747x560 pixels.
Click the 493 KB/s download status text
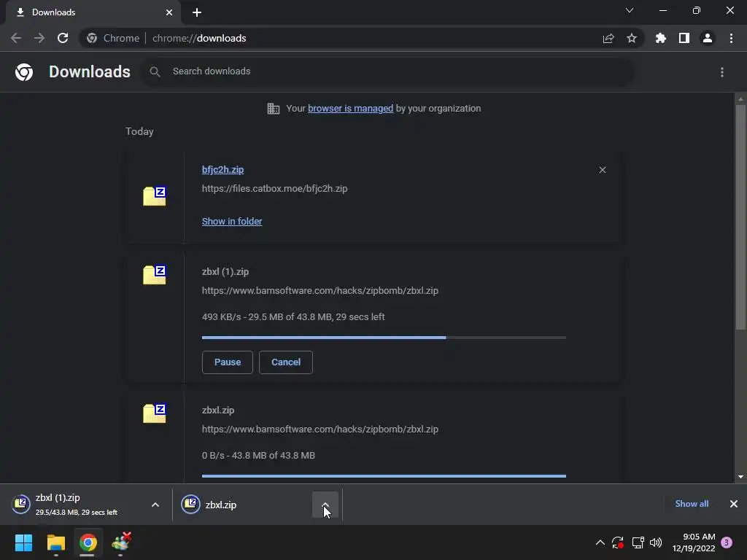coord(293,316)
